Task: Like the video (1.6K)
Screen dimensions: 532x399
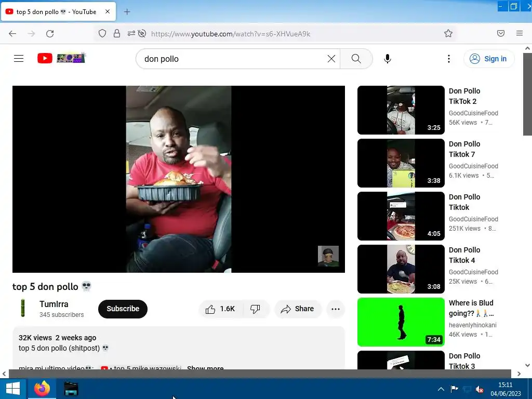Action: point(220,309)
